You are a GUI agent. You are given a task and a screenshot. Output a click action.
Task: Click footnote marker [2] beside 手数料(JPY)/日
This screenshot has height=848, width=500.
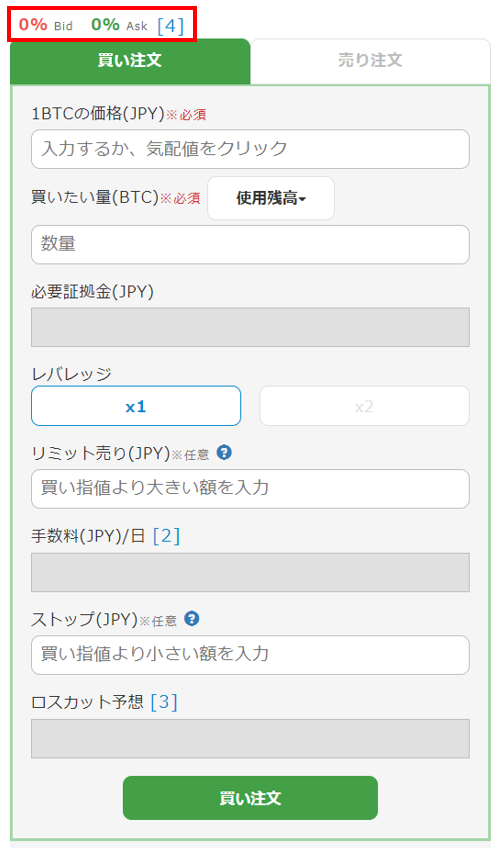pos(166,536)
